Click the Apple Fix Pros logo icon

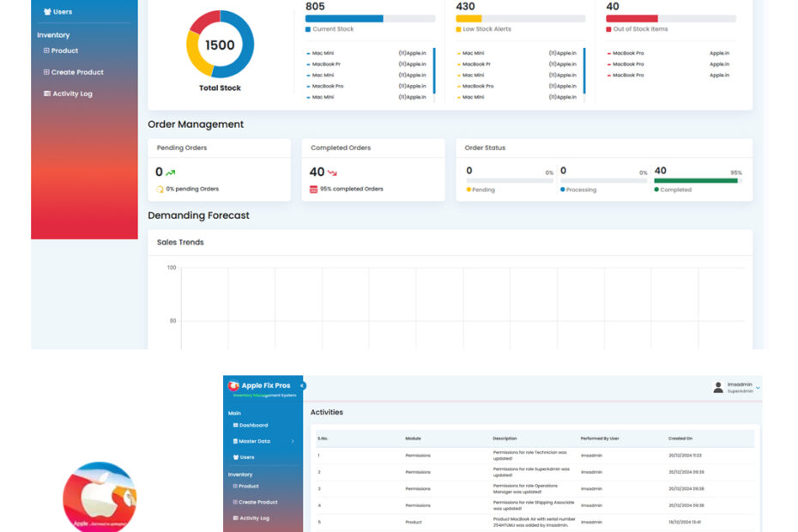pos(233,385)
